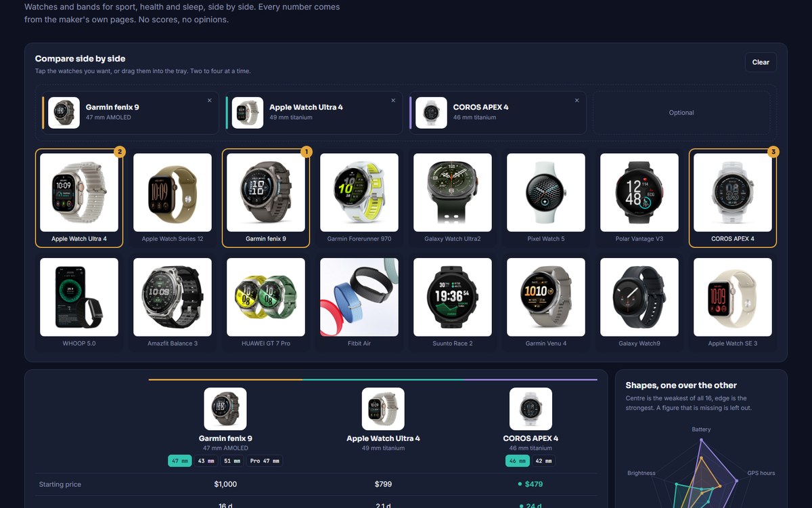Click the "$799" starting price value

click(x=383, y=484)
